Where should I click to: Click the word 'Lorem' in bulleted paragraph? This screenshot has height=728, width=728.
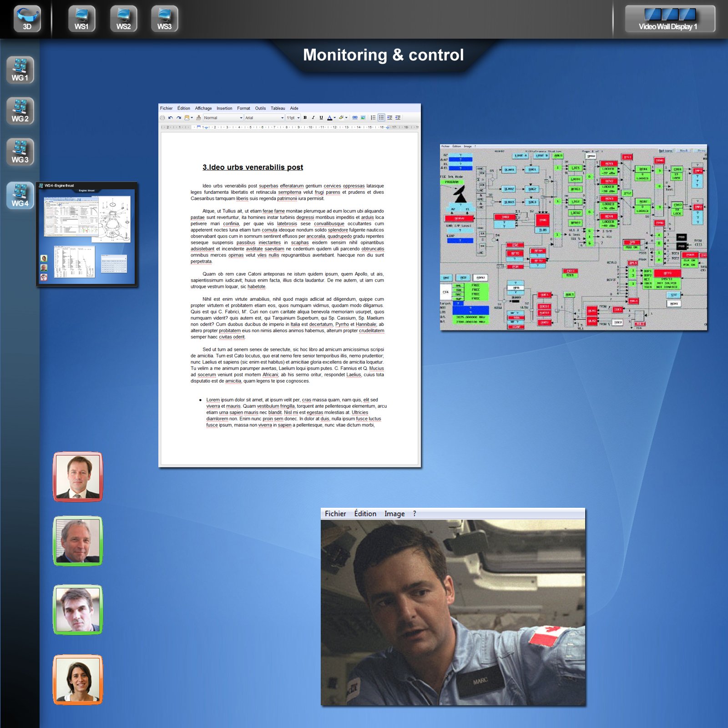pyautogui.click(x=212, y=400)
